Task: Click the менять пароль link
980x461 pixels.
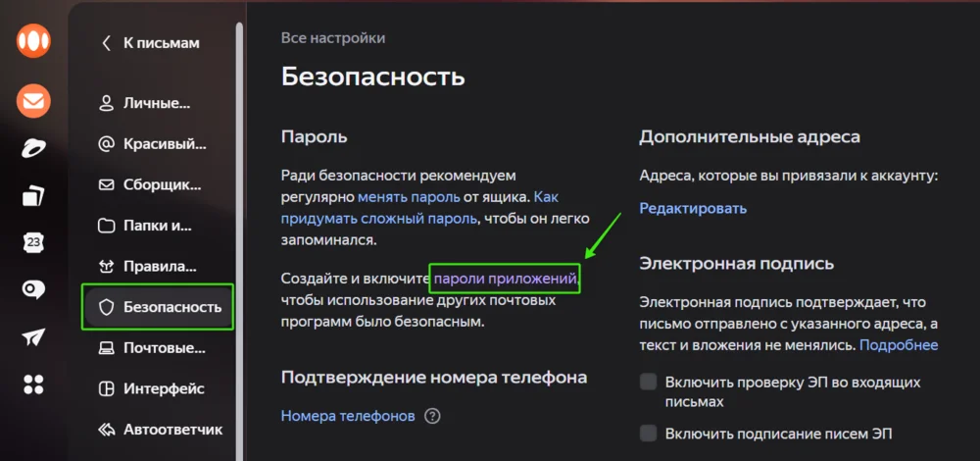Action: pyautogui.click(x=409, y=198)
